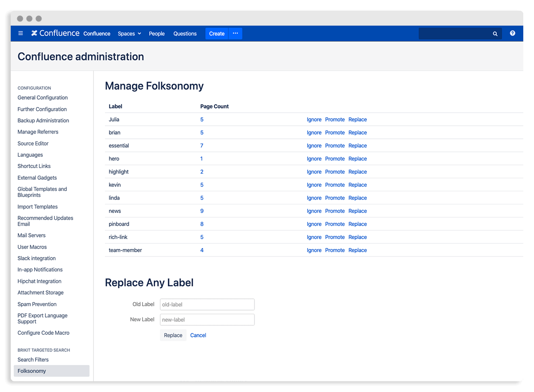
Task: Open In-app Notifications in sidebar
Action: pyautogui.click(x=40, y=270)
